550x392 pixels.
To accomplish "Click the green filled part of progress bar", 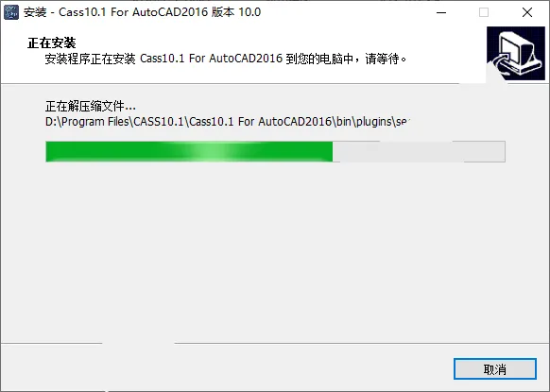I will tap(189, 151).
